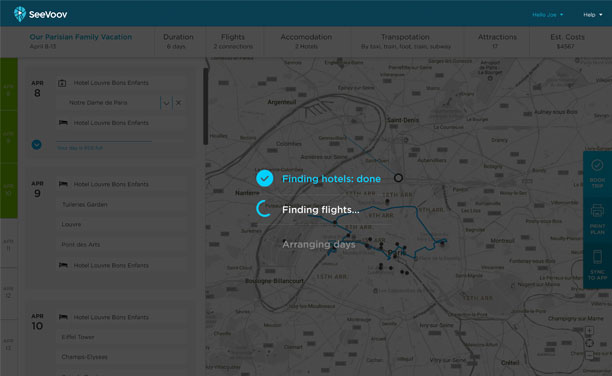This screenshot has height=376, width=612.
Task: Open Notre Dame de Paris dropdown arrow
Action: tap(166, 103)
